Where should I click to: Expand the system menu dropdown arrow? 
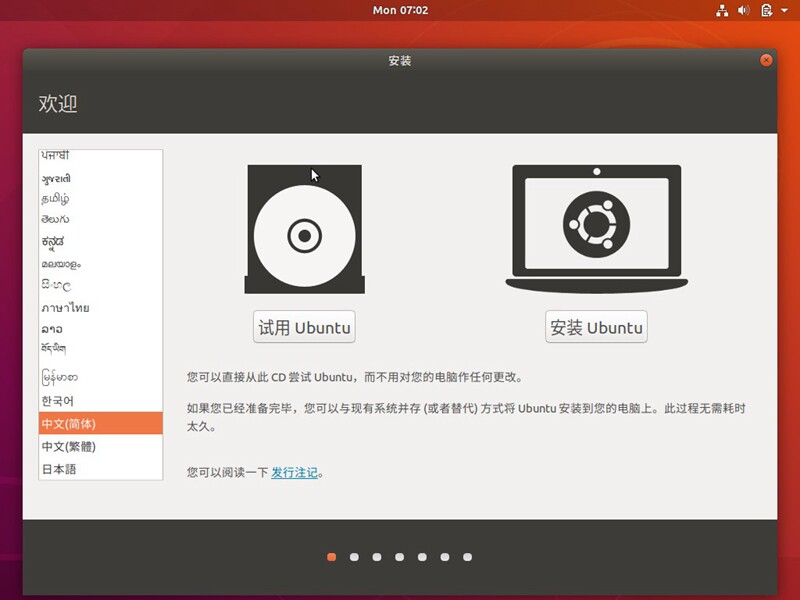point(785,11)
